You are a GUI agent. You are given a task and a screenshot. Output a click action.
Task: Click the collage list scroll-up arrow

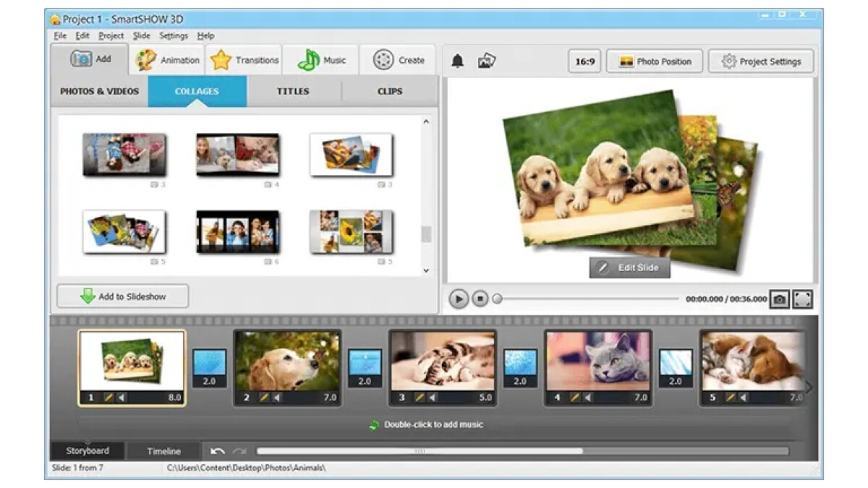click(426, 121)
